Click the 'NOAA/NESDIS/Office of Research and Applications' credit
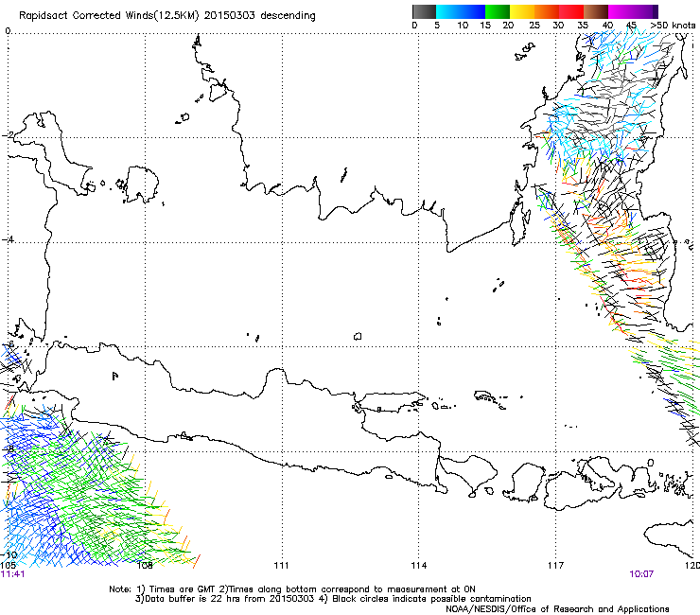This screenshot has width=700, height=615. click(557, 609)
